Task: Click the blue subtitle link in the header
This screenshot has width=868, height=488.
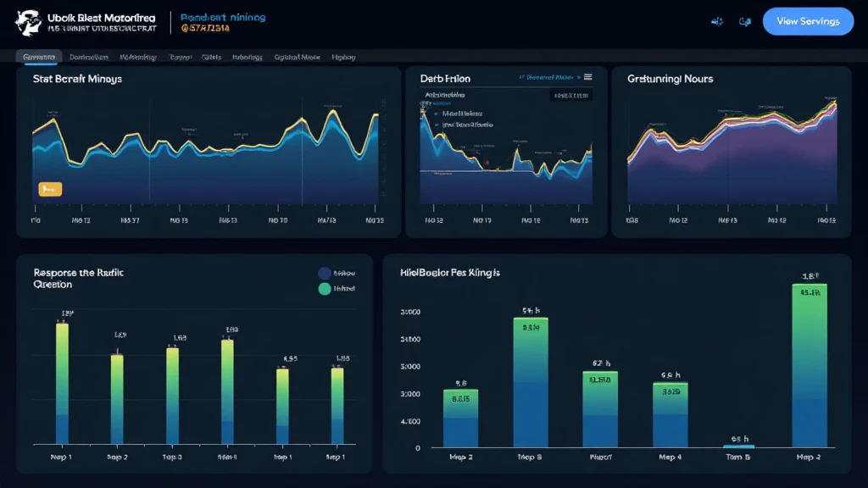Action: (x=223, y=17)
